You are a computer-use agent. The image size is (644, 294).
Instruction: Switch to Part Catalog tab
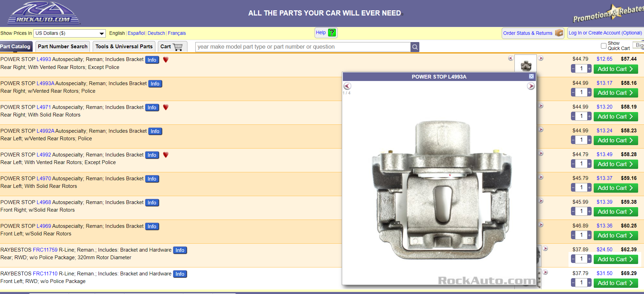click(x=16, y=47)
